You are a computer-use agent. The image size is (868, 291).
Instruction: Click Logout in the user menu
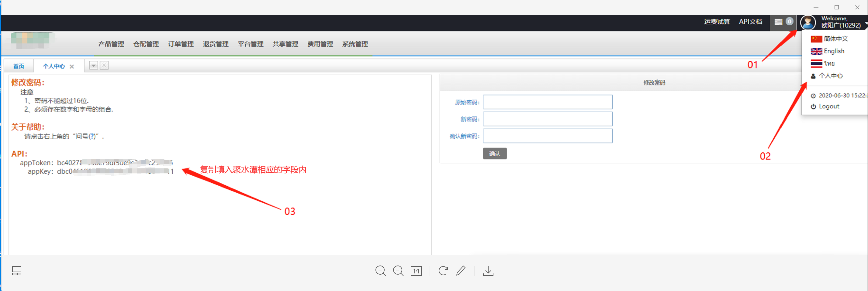(x=828, y=106)
